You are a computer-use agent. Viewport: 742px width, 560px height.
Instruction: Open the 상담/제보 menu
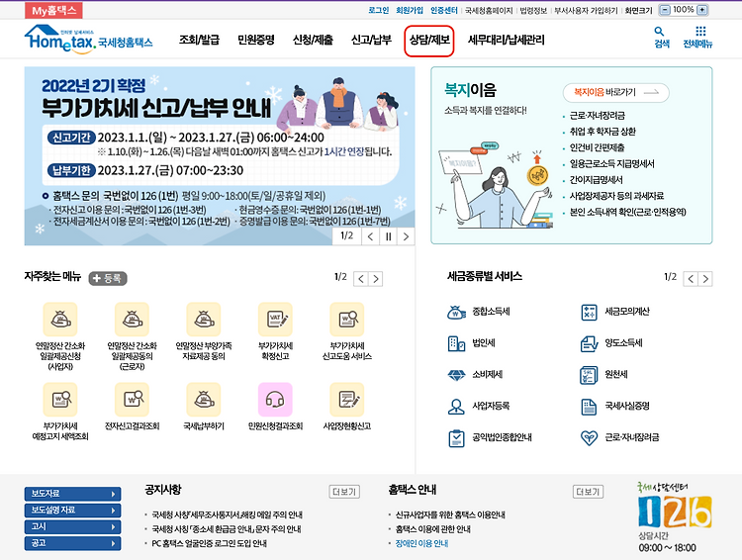pyautogui.click(x=429, y=41)
